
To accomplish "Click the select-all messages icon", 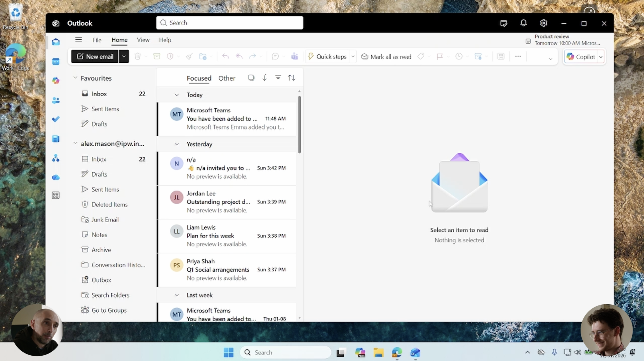I will pos(251,78).
